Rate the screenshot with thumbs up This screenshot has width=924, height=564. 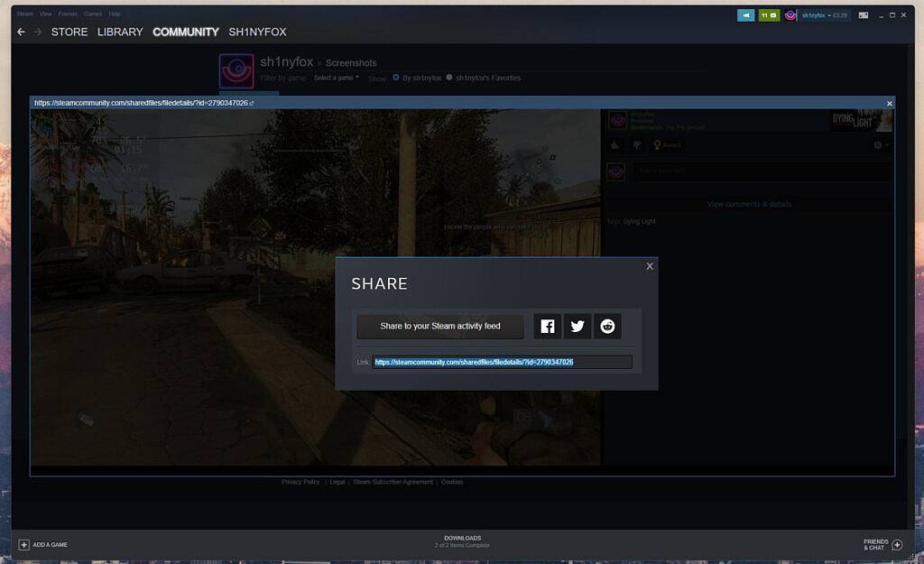(x=614, y=144)
